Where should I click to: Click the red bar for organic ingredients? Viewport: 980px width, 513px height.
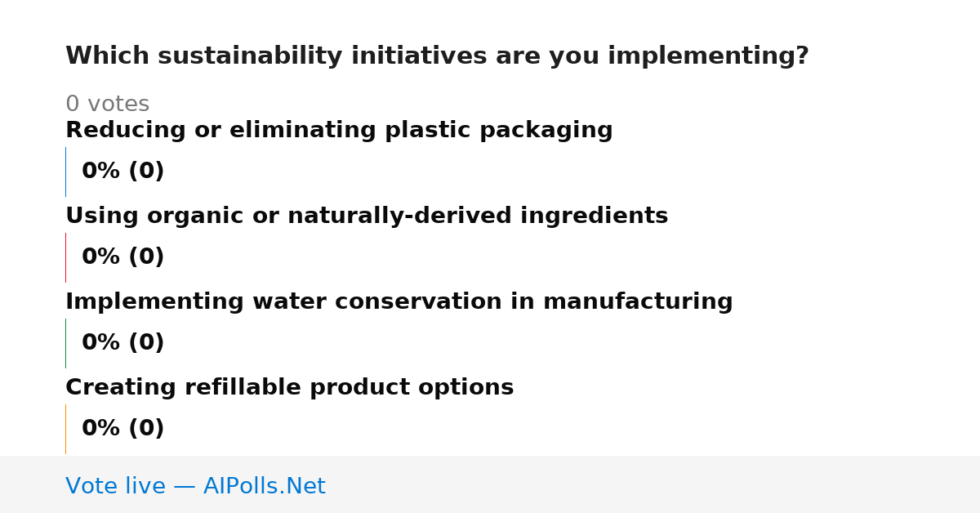tap(65, 257)
